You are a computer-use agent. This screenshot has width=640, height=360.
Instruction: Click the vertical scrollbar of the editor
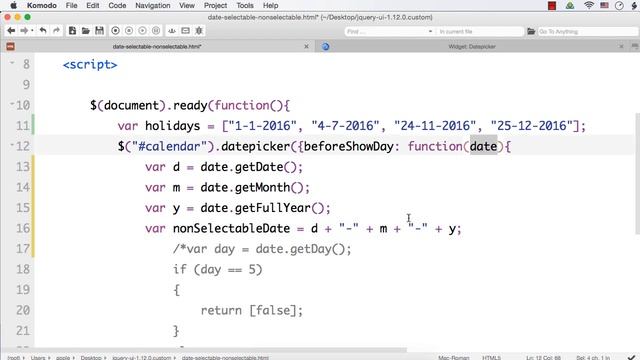pos(637,173)
